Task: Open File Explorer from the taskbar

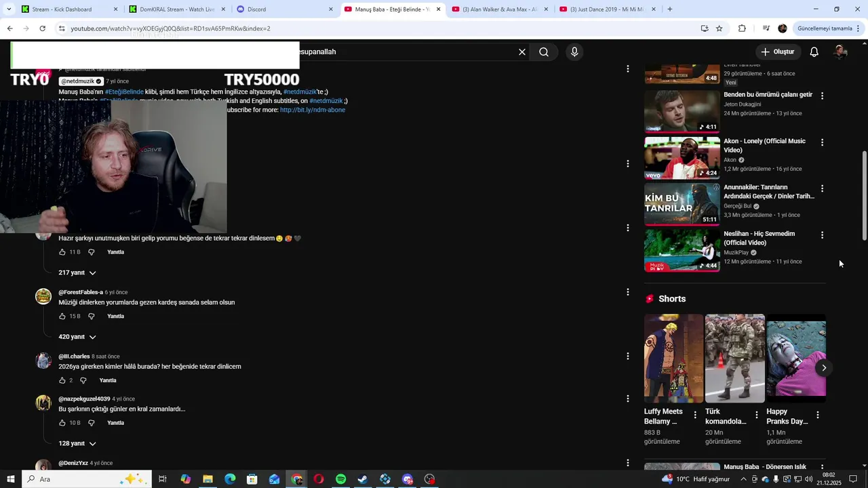Action: 208,479
